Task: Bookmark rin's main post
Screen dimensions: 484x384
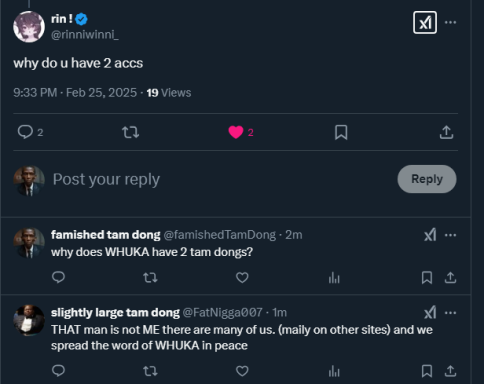Action: (341, 132)
